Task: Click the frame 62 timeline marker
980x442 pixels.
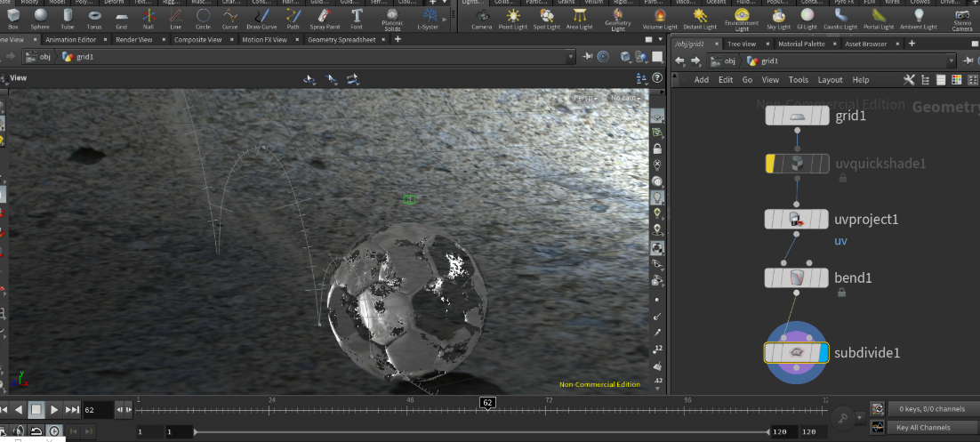Action: tap(486, 403)
